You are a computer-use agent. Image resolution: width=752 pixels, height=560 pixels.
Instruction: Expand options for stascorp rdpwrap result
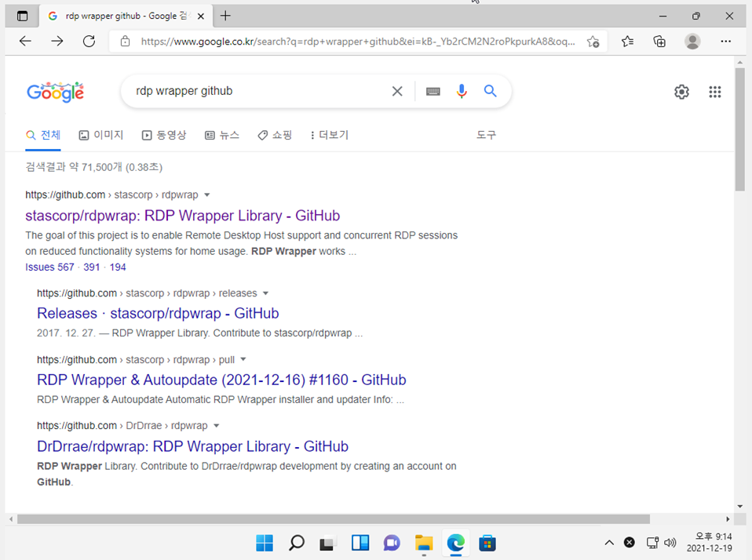[x=206, y=195]
